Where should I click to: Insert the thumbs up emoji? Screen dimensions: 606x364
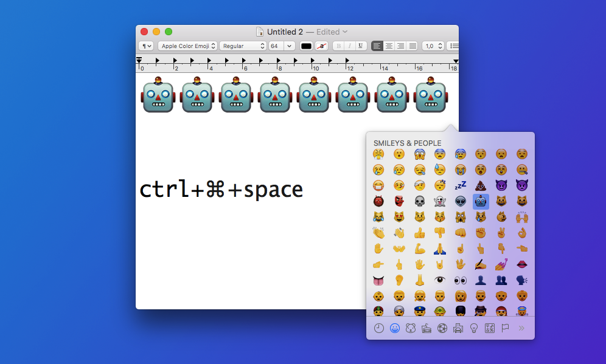click(419, 233)
